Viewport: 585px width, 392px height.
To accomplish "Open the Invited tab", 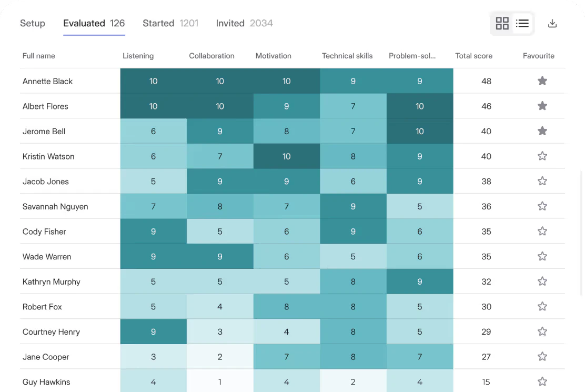I will [x=244, y=23].
